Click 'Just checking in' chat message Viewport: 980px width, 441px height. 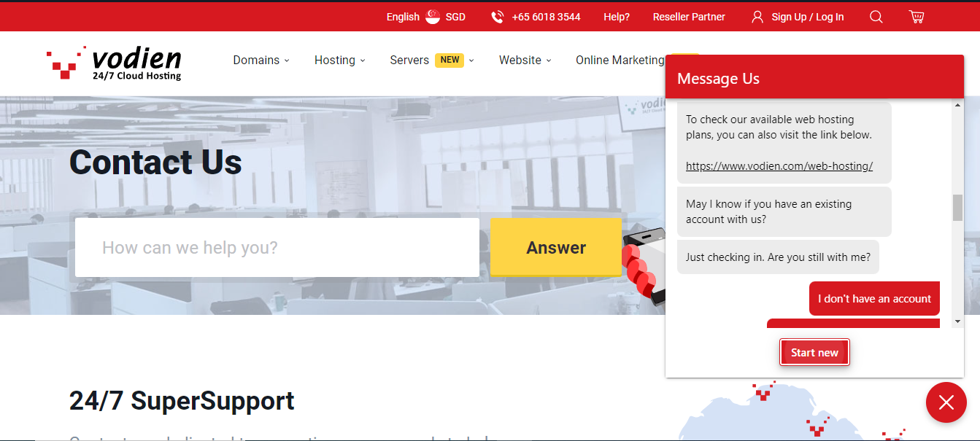pos(778,257)
